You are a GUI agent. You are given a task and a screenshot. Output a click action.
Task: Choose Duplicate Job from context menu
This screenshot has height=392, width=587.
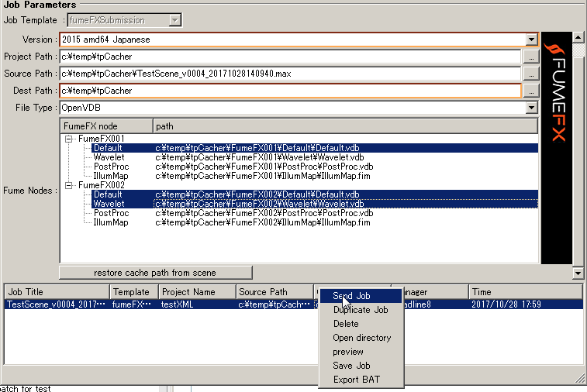click(361, 310)
